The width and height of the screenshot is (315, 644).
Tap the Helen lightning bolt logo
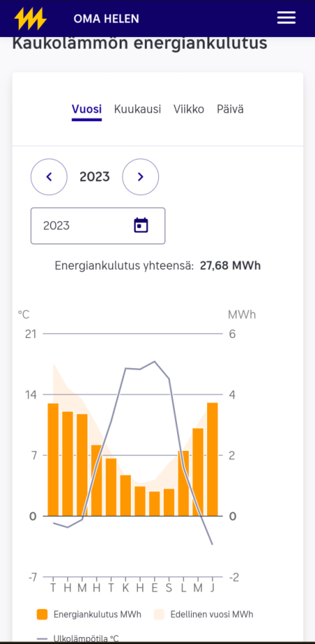point(30,18)
